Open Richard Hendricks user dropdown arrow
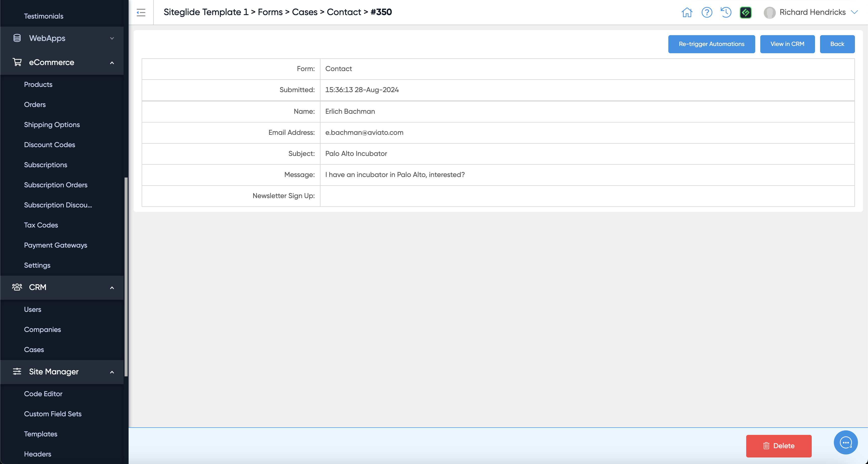The width and height of the screenshot is (868, 464). (854, 12)
